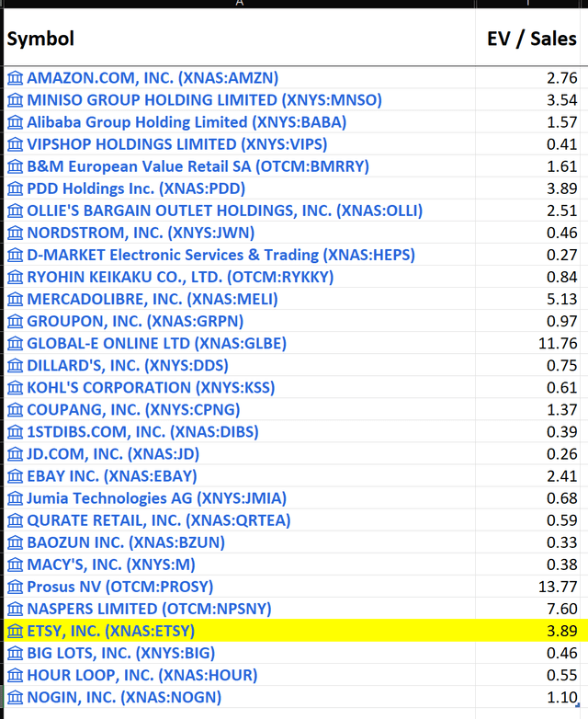The width and height of the screenshot is (588, 719).
Task: Click the stock icon beside PDD Holdings Inc.
Action: point(15,188)
